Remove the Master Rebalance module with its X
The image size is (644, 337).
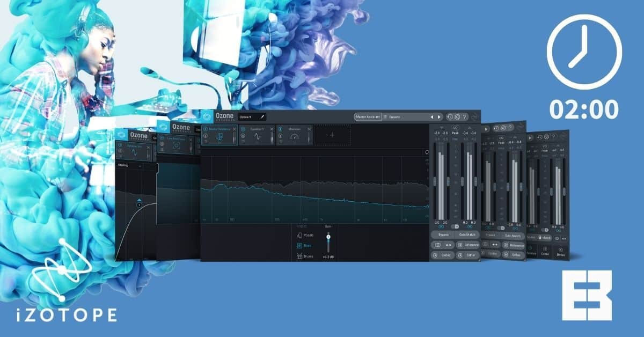(234, 129)
